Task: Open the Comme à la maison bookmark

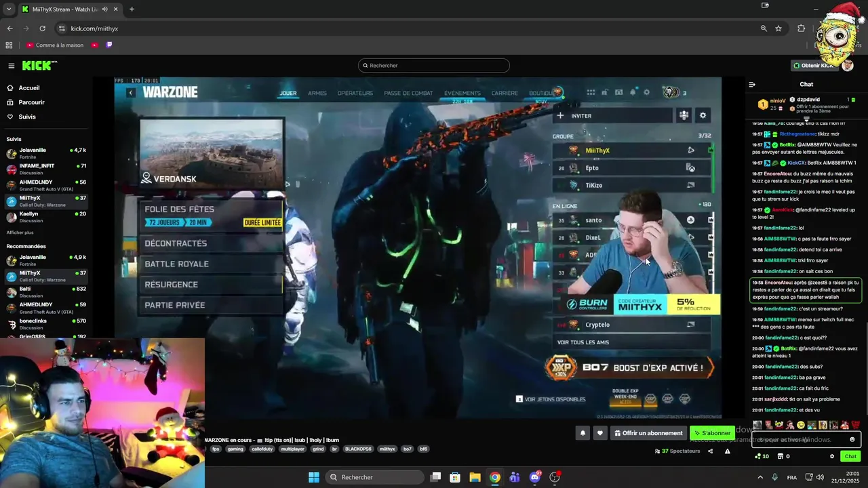Action: point(55,45)
